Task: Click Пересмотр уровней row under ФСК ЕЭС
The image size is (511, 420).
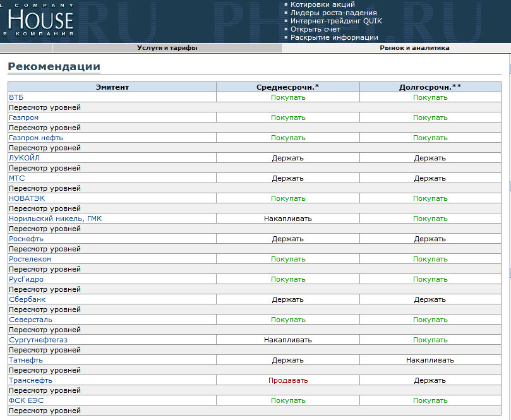Action: pyautogui.click(x=255, y=411)
